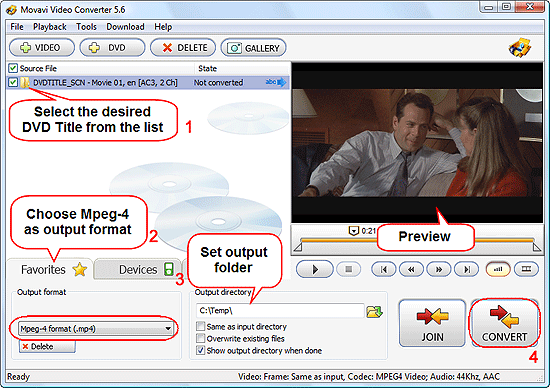This screenshot has width=550, height=388.
Task: Open the Mpeg-4 format output dropdown
Action: coord(95,329)
